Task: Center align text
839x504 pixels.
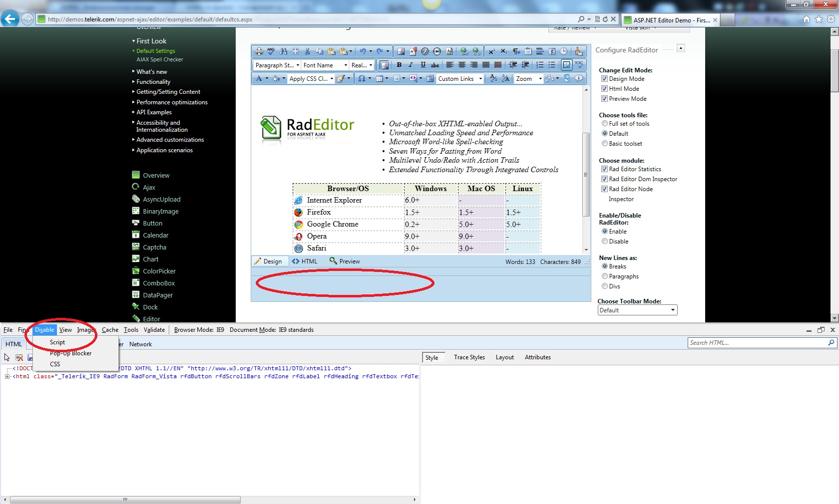Action: click(x=462, y=65)
